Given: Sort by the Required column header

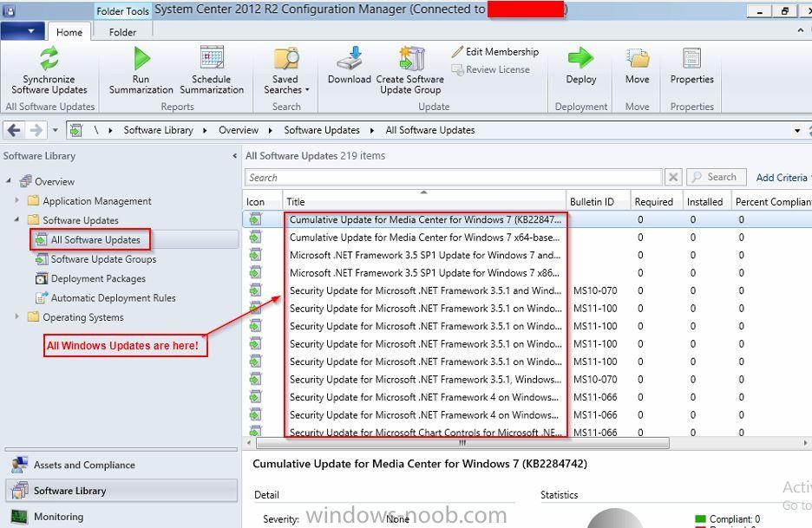Looking at the screenshot, I should click(656, 202).
